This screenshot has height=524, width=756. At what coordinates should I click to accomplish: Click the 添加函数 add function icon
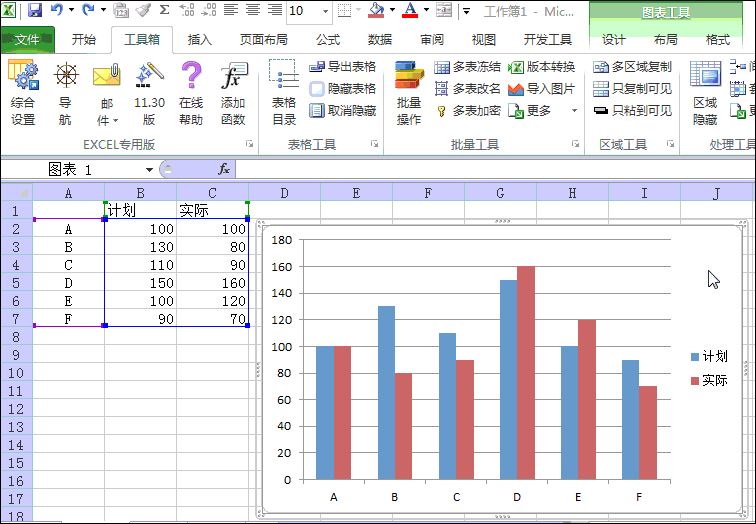point(233,92)
